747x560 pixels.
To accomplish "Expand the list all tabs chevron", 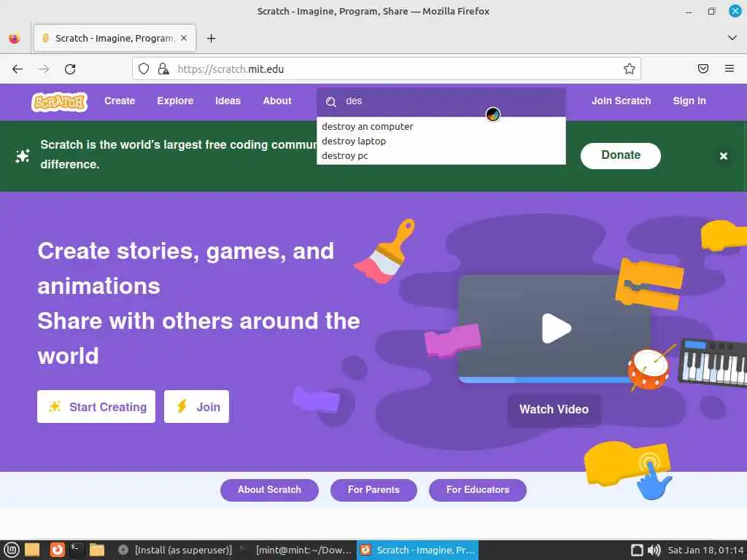I will [x=732, y=38].
